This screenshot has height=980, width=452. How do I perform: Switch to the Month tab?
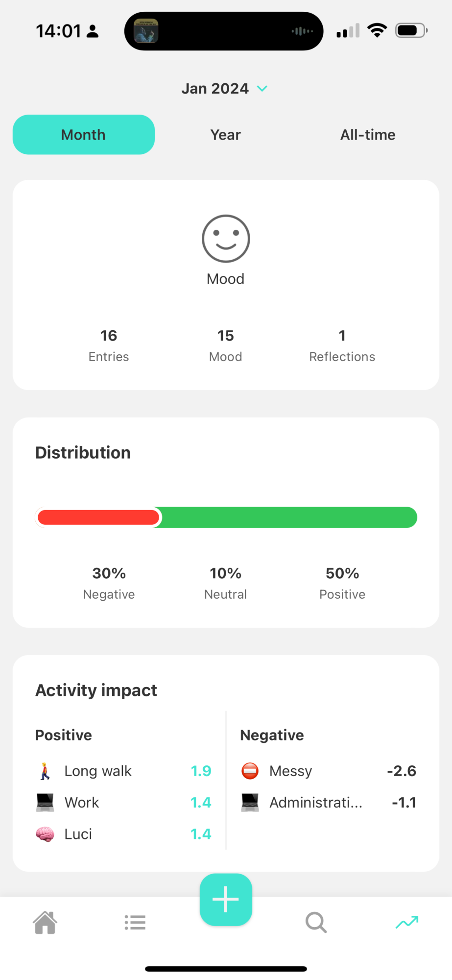[84, 135]
